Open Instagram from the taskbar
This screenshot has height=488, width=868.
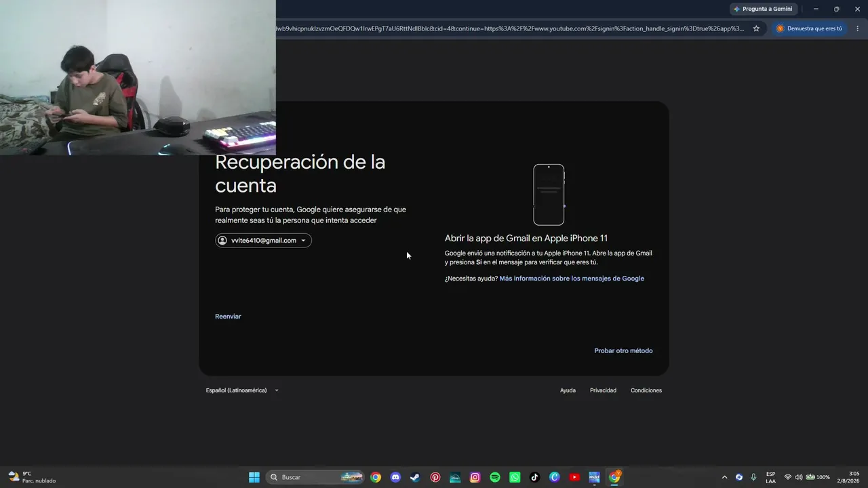tap(475, 477)
